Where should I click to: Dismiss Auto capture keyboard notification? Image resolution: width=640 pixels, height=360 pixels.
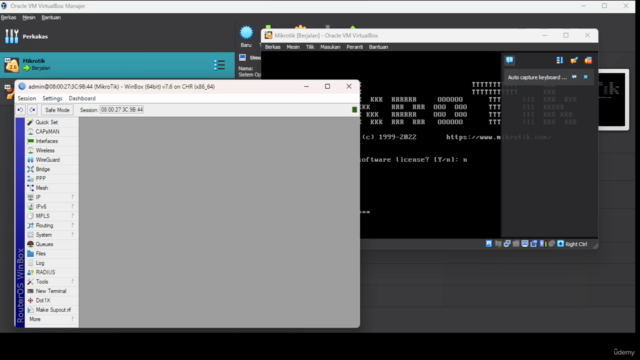click(x=585, y=77)
